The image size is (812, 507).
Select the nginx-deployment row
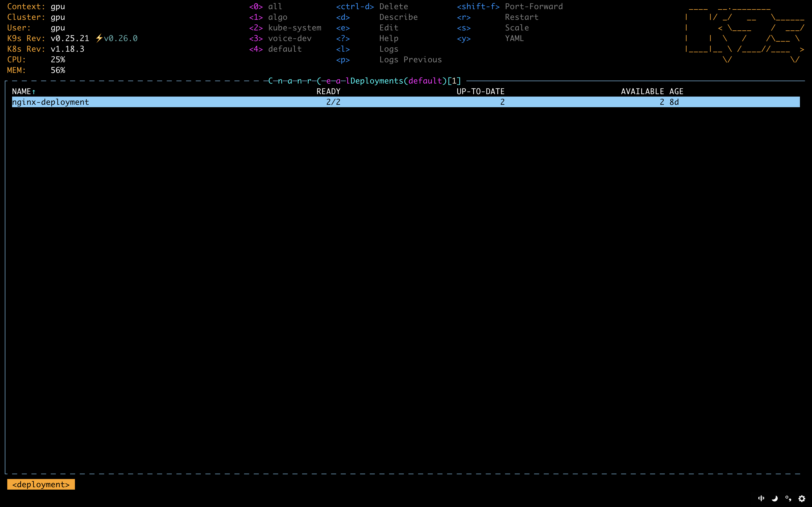(50, 102)
